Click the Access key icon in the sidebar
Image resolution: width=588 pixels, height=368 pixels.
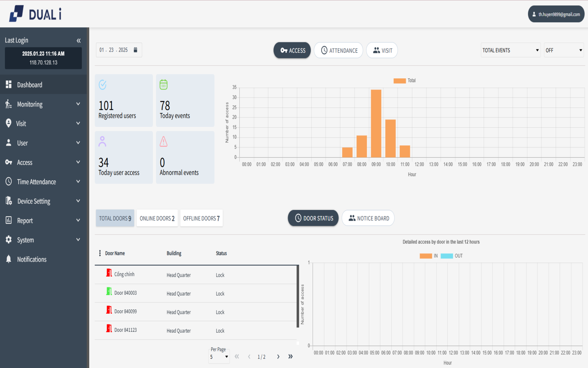point(9,162)
